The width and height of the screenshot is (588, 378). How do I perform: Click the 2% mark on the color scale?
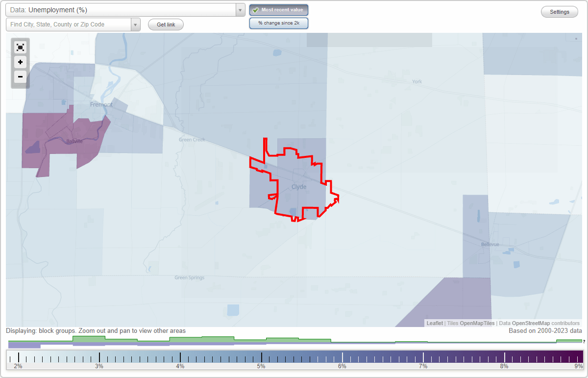(x=18, y=366)
